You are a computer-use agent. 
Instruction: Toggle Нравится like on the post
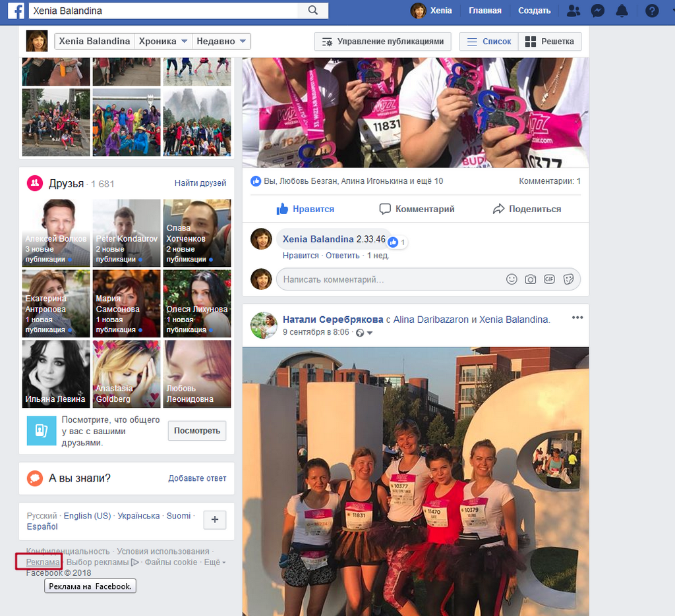(x=305, y=209)
